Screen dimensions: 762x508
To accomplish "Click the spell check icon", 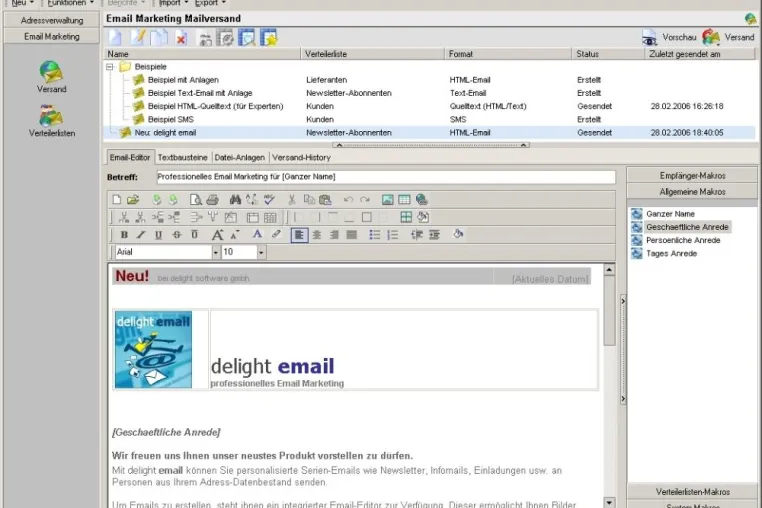I will click(269, 199).
